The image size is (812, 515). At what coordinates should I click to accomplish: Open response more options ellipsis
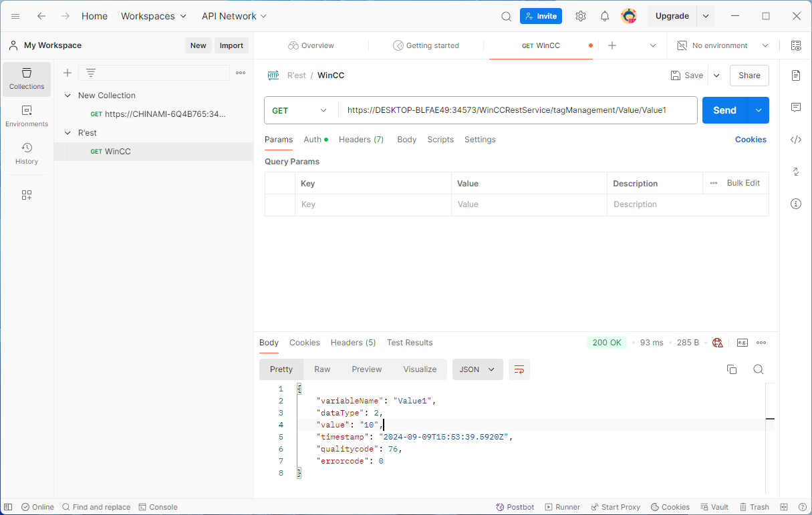(761, 343)
